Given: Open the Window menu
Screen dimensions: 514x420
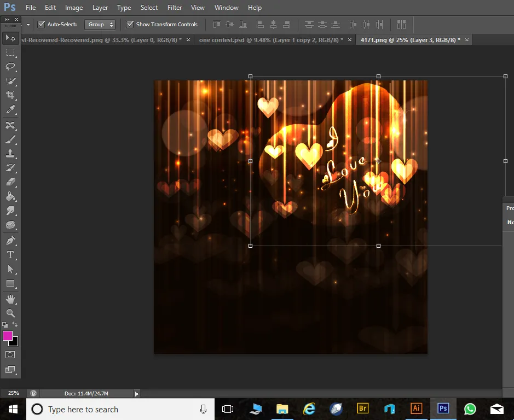Looking at the screenshot, I should (x=226, y=8).
